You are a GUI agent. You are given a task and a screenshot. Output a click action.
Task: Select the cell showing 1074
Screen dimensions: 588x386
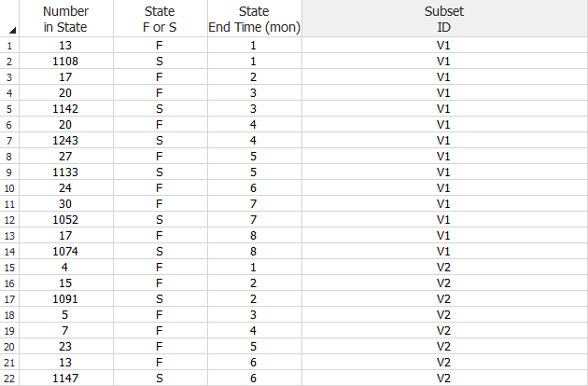tap(65, 252)
